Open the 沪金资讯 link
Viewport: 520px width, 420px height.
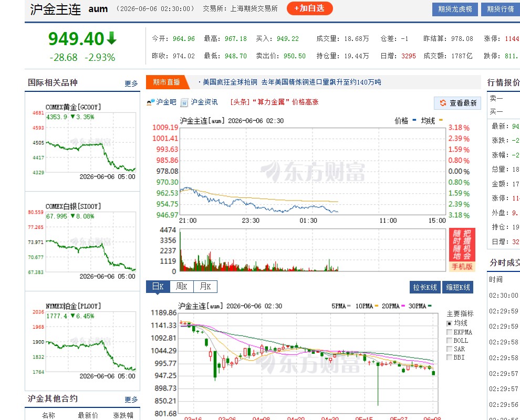coord(204,102)
